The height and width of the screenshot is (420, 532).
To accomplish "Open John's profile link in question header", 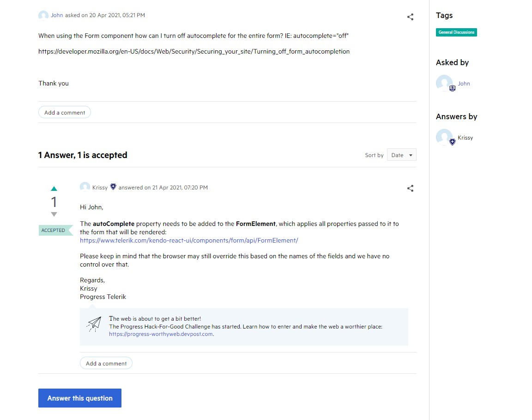I will point(57,15).
